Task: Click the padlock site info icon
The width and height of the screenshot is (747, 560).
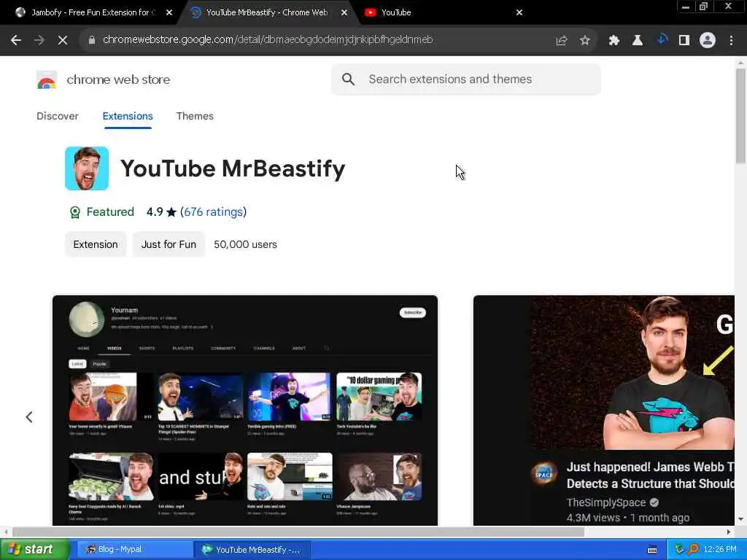Action: 92,40
